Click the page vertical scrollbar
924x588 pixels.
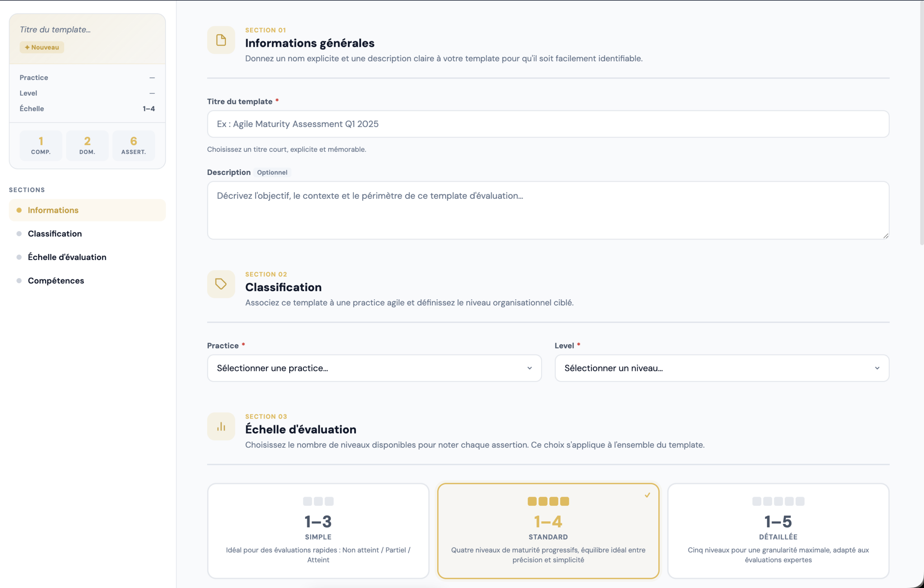(921, 123)
